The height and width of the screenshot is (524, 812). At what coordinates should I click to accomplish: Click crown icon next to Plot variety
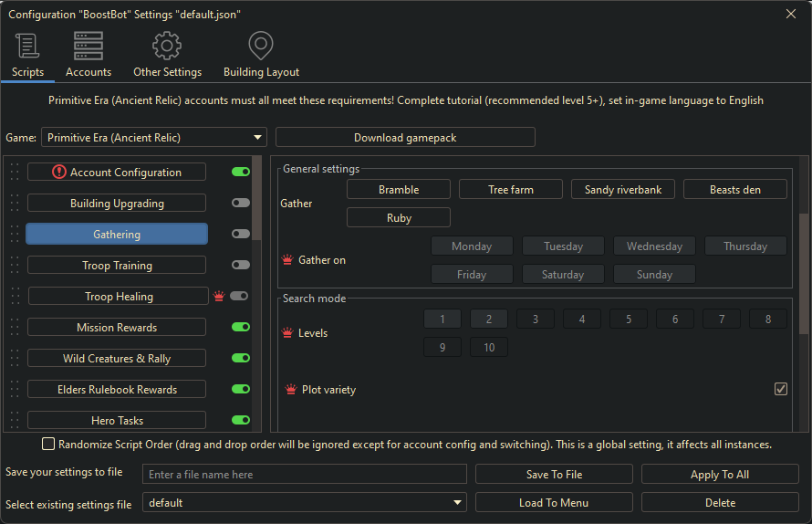coord(291,390)
